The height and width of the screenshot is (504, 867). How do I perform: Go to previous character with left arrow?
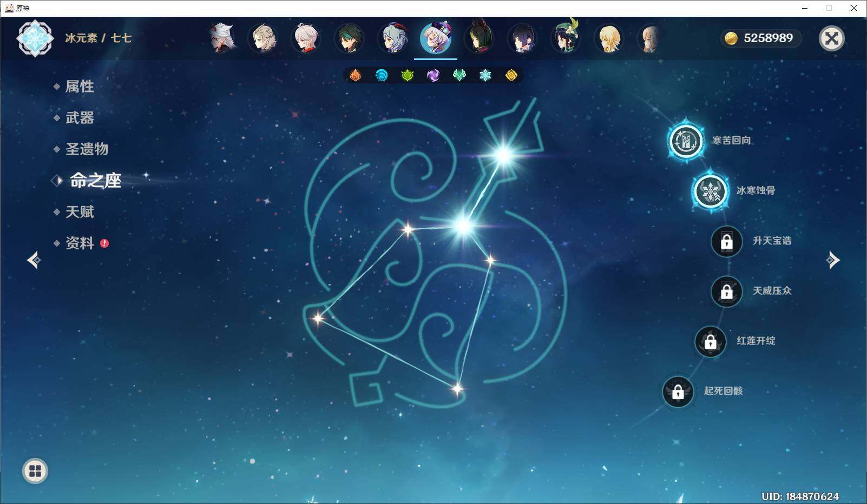34,260
